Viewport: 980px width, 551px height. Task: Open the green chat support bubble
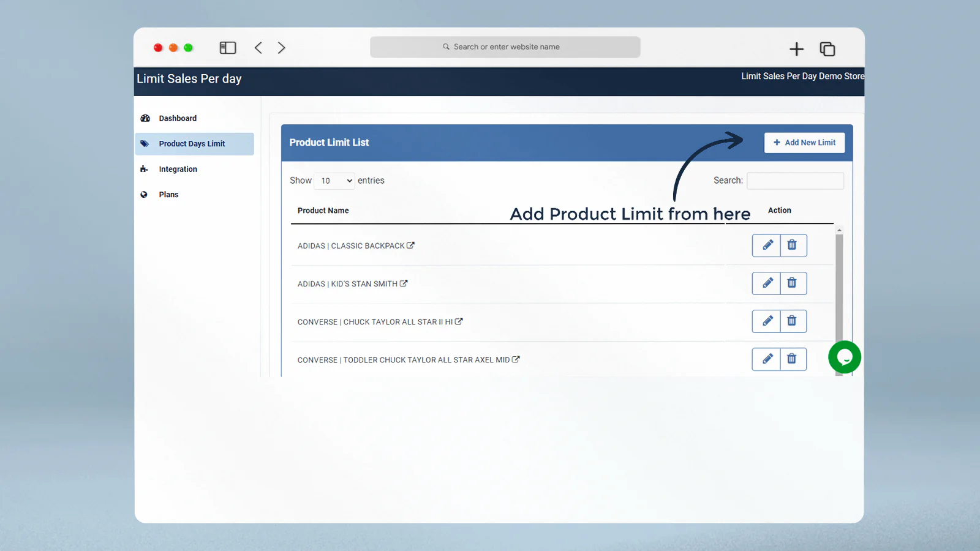pos(844,357)
